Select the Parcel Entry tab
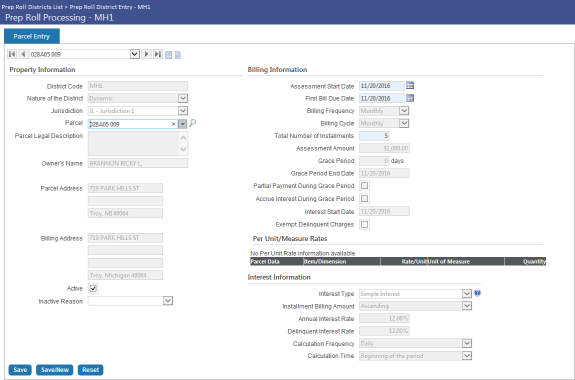Image resolution: width=575 pixels, height=380 pixels. pos(32,36)
